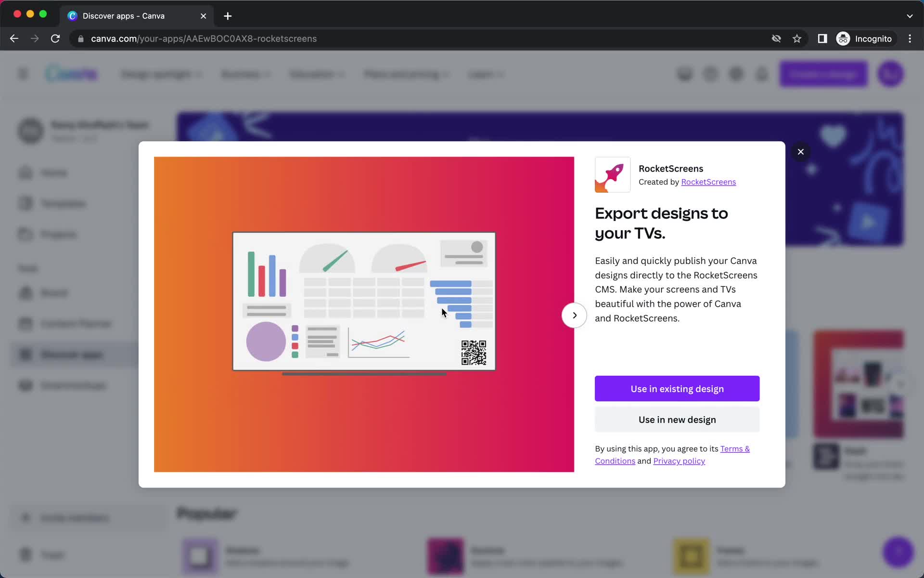The width and height of the screenshot is (924, 578).
Task: Click the Create a design button icon
Action: click(x=823, y=74)
